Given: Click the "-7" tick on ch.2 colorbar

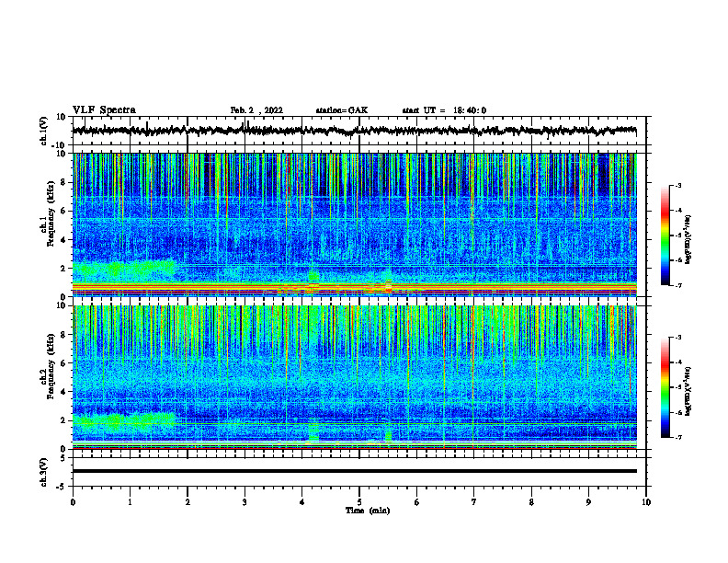Looking at the screenshot, I should (677, 438).
